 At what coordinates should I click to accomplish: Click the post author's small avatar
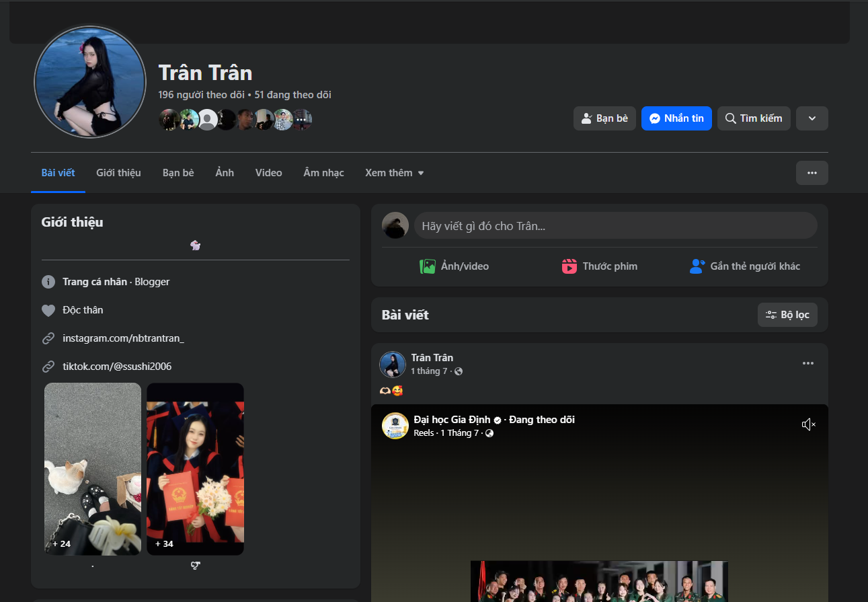[393, 365]
